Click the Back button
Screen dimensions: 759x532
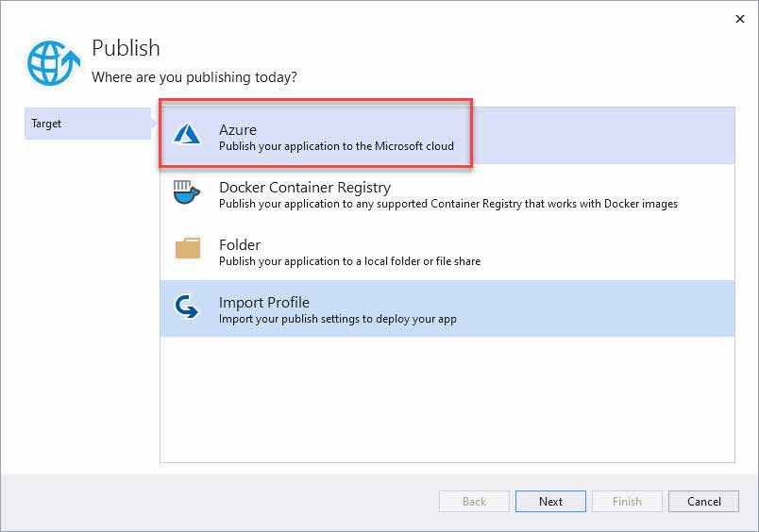474,502
